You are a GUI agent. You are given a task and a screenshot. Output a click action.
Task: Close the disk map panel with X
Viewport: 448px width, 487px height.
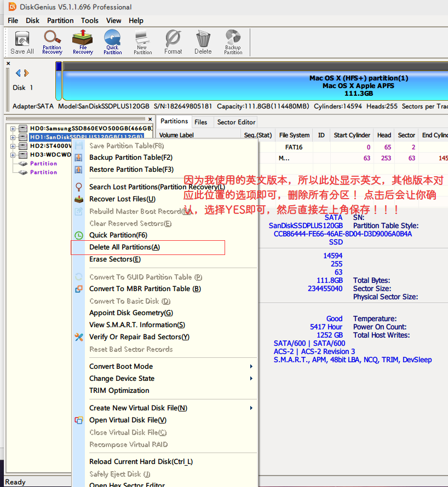8,63
